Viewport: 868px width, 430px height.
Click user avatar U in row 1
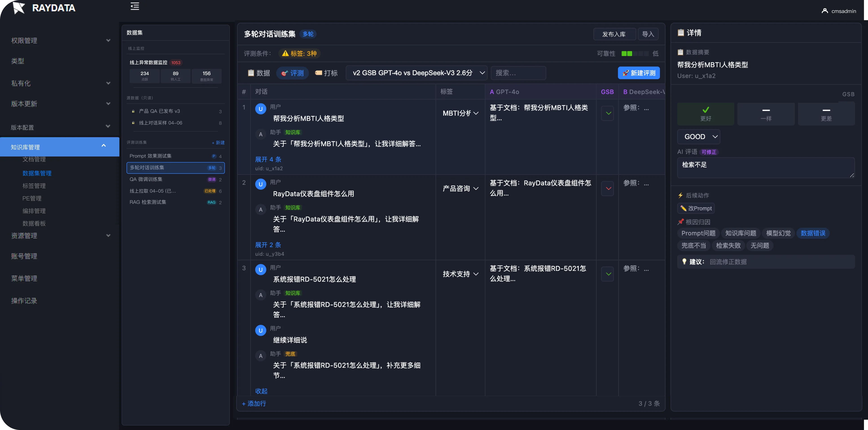click(x=261, y=109)
